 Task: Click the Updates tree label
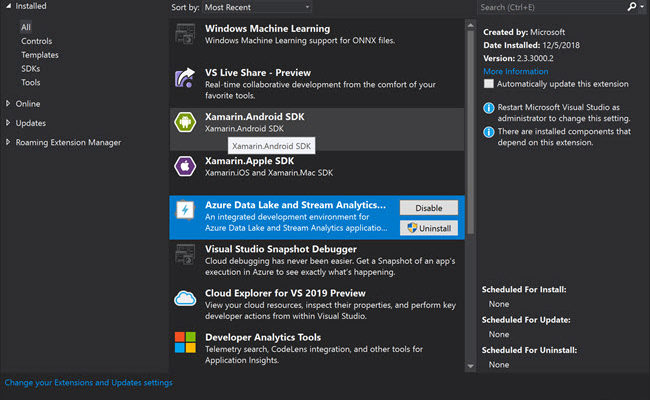31,123
